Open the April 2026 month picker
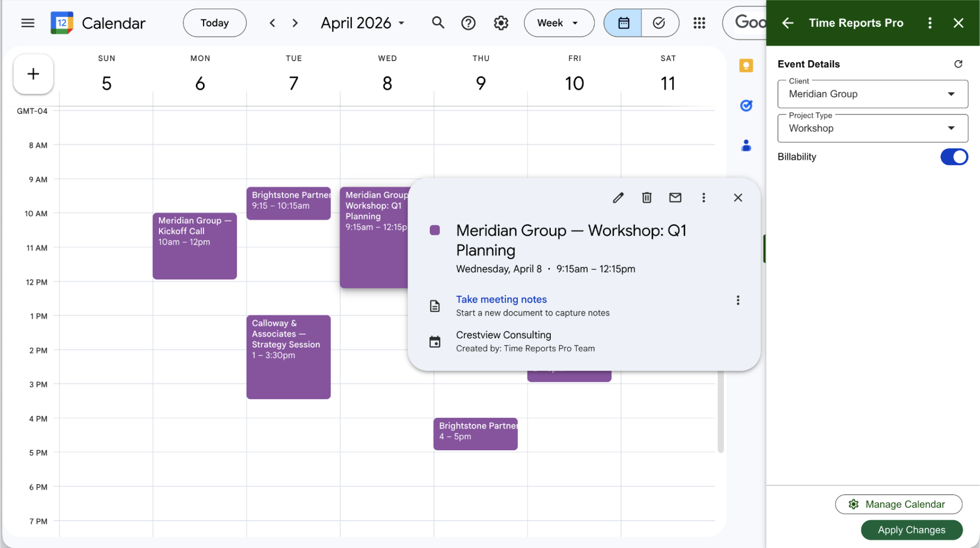This screenshot has width=980, height=548. tap(362, 23)
